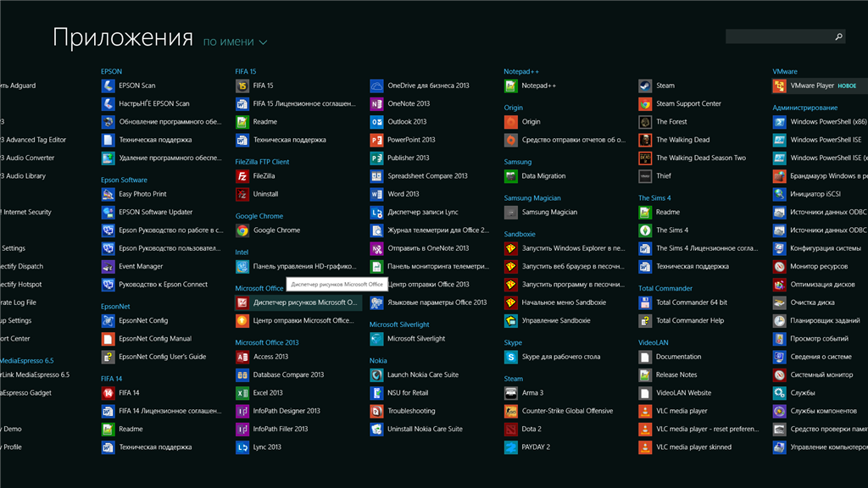This screenshot has height=488, width=868.
Task: Open VMware Player icon
Action: [x=780, y=86]
